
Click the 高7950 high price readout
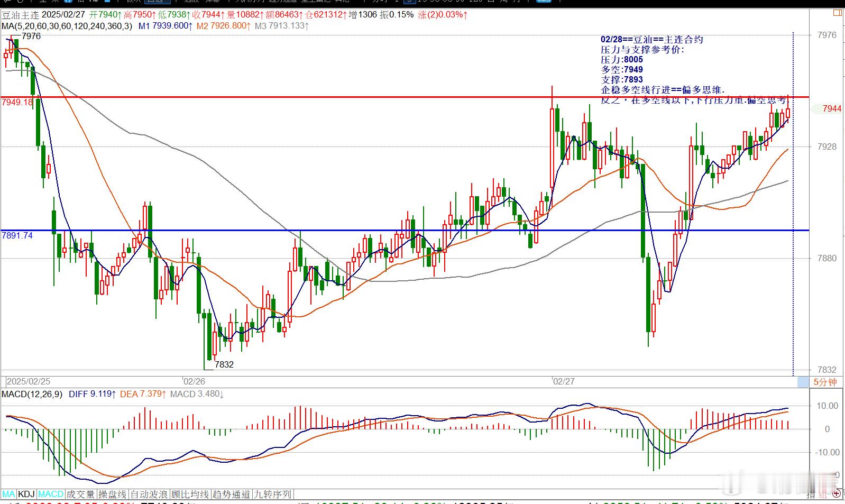pos(140,15)
